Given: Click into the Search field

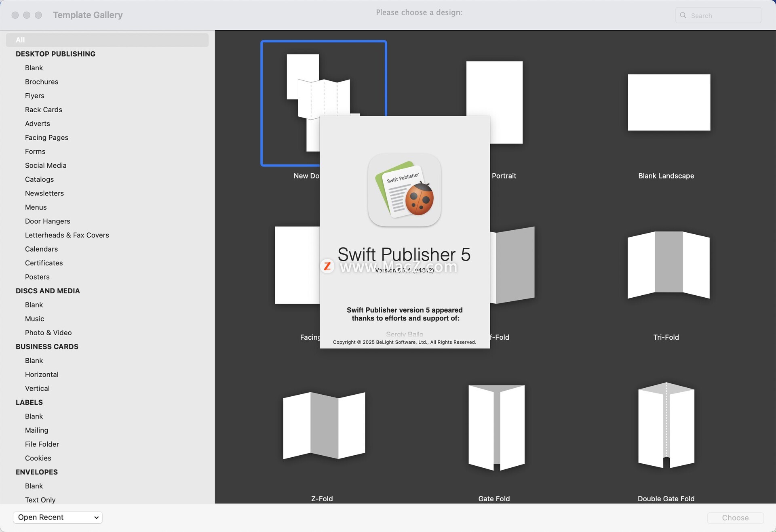Looking at the screenshot, I should 723,15.
